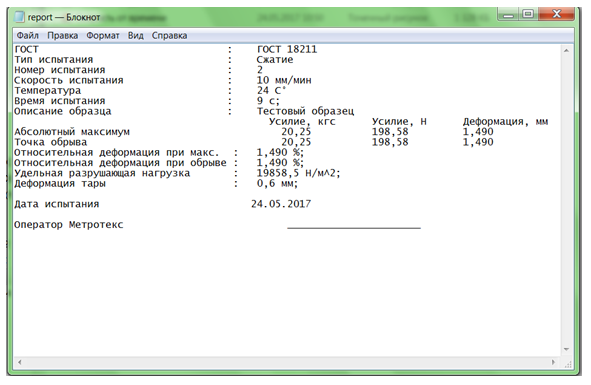Click the 'Дата испытания' label

[57, 204]
